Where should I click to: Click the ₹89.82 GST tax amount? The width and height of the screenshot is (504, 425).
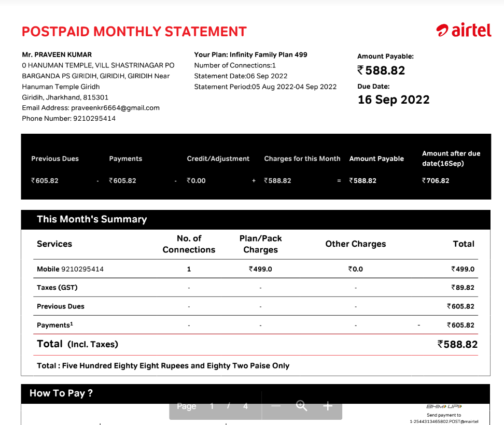coord(463,288)
